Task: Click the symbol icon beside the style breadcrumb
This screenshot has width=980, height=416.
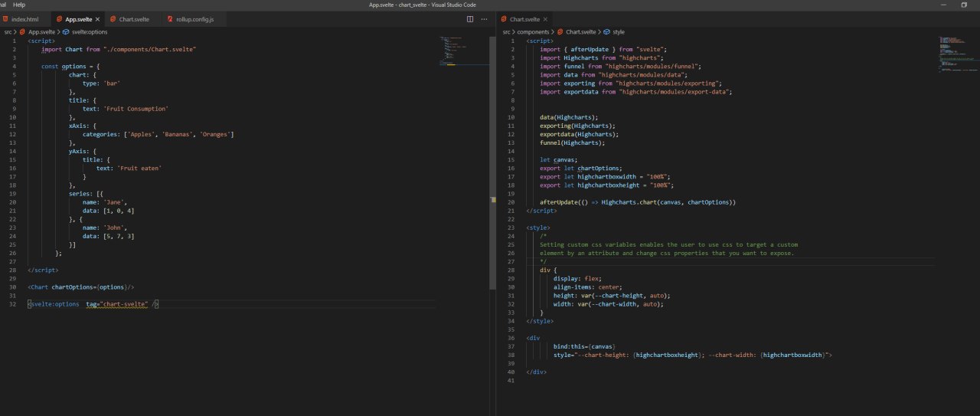Action: 607,32
